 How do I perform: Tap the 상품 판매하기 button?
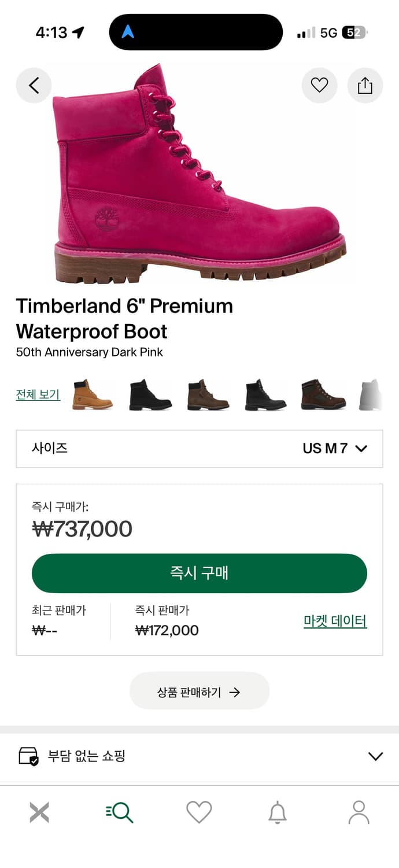click(199, 692)
